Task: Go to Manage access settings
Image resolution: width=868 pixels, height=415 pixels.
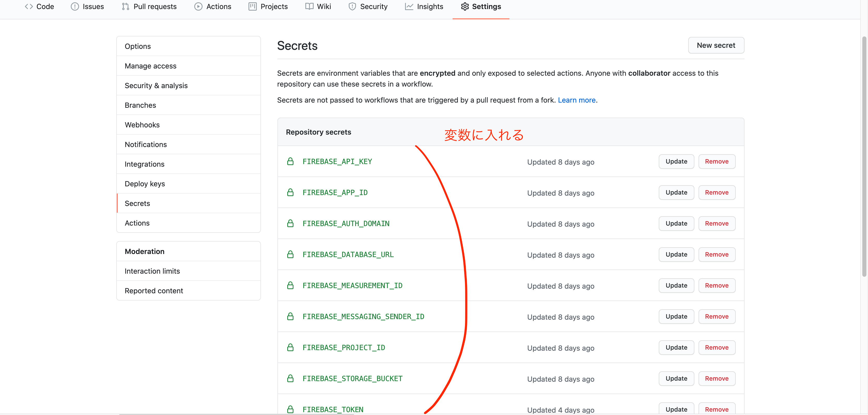Action: tap(150, 66)
